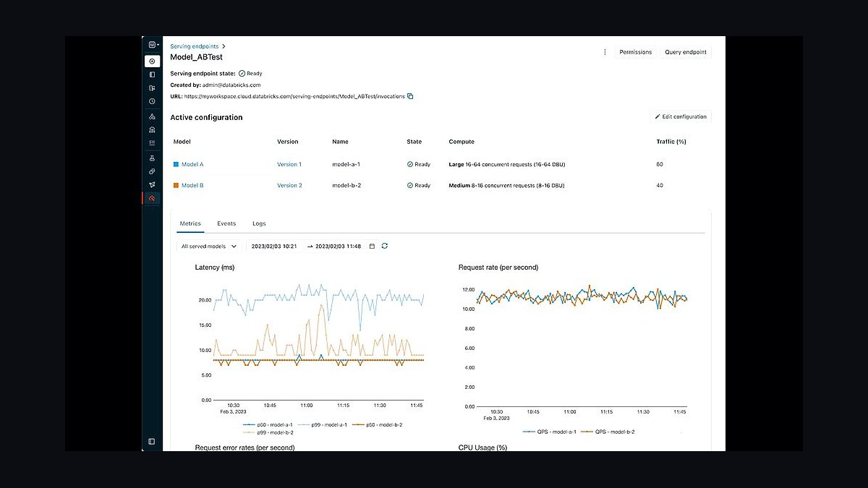The height and width of the screenshot is (488, 868).
Task: Click the start date field 2023/02/03 10:21
Action: point(274,246)
